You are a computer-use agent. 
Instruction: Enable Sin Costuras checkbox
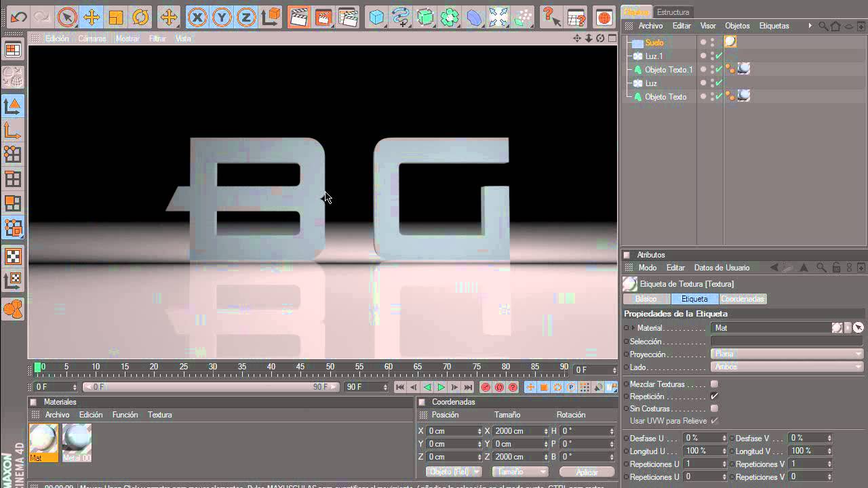(x=714, y=409)
